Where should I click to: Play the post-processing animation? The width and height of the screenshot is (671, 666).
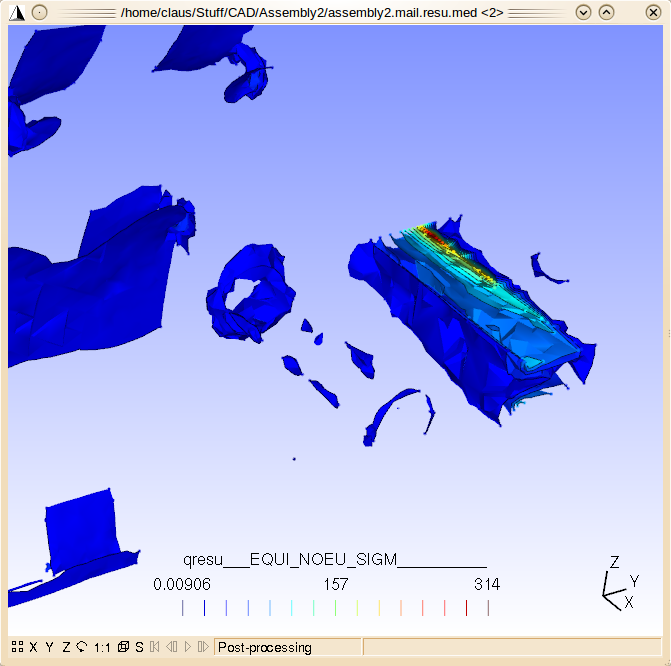click(187, 647)
